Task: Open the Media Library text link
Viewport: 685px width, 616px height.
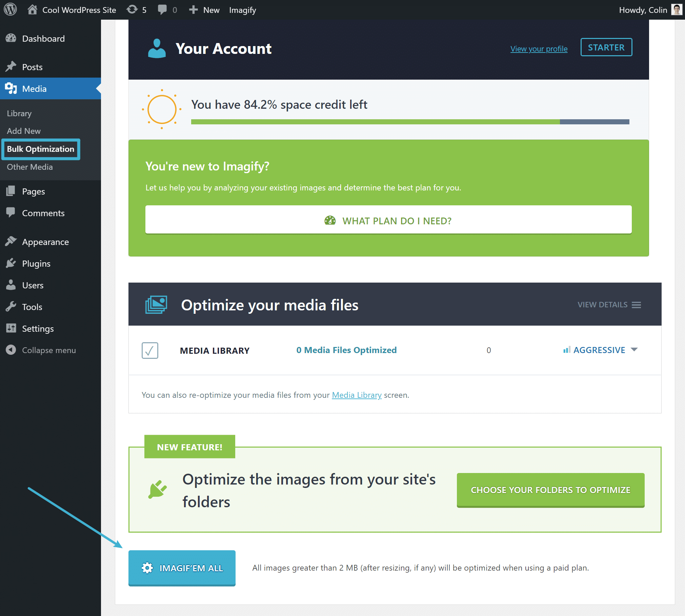Action: click(357, 395)
